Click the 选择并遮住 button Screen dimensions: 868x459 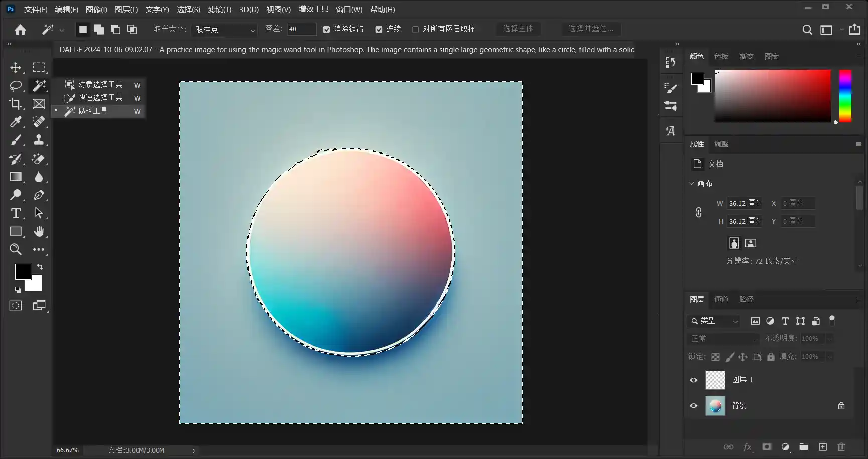point(591,29)
